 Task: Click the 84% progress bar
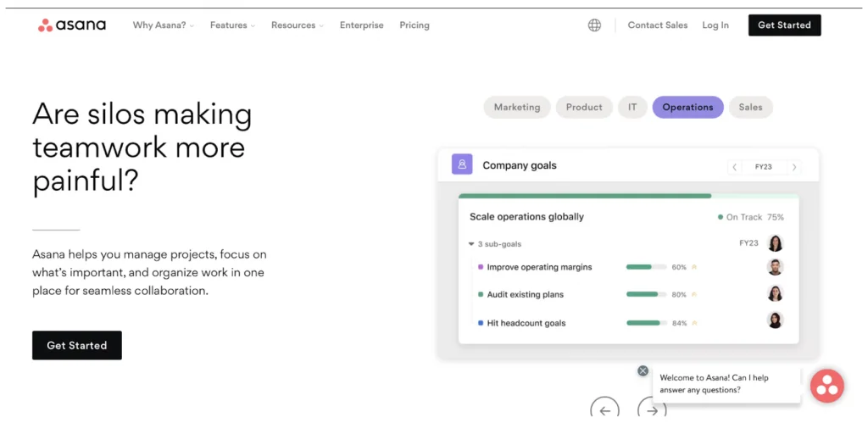[x=646, y=323]
